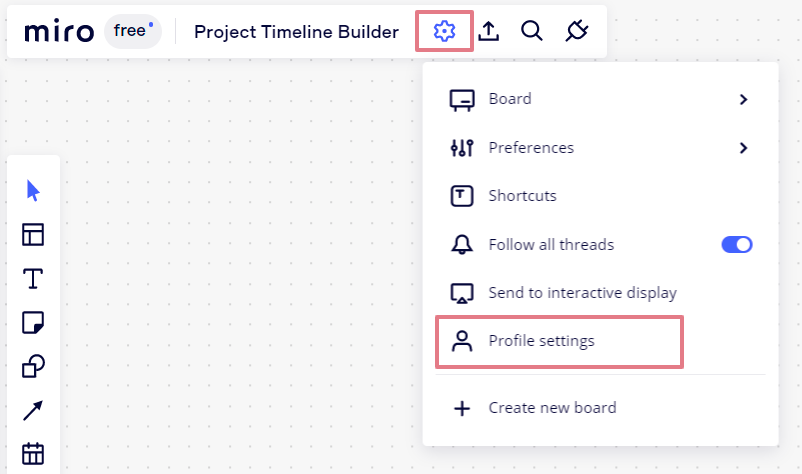
Task: Open the calendar planner tool
Action: pyautogui.click(x=33, y=453)
